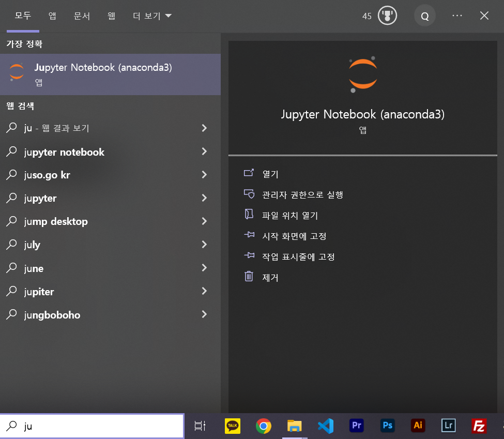Choose 작업 표시줄에 고정
This screenshot has width=504, height=439.
298,256
